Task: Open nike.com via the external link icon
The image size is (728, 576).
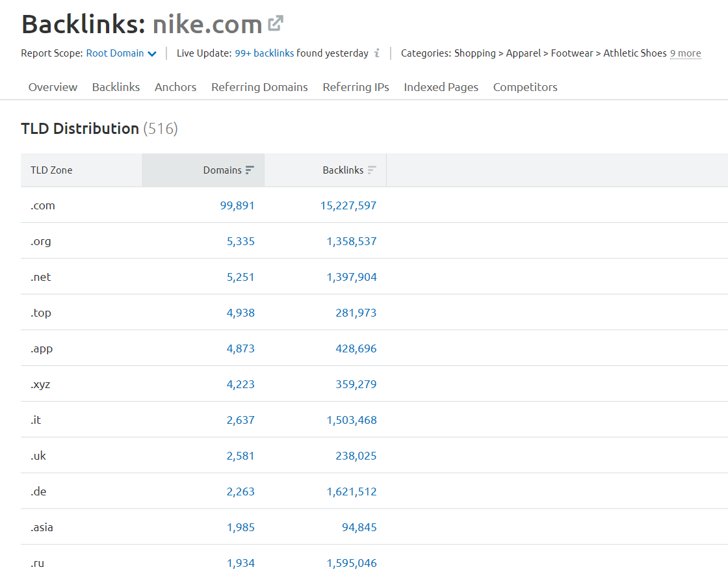Action: pyautogui.click(x=276, y=21)
